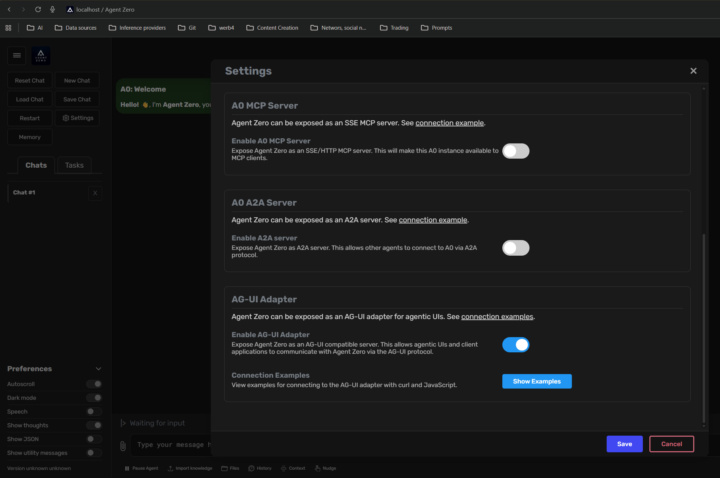This screenshot has width=720, height=478.
Task: Open the Git bookmarks folder
Action: click(187, 28)
